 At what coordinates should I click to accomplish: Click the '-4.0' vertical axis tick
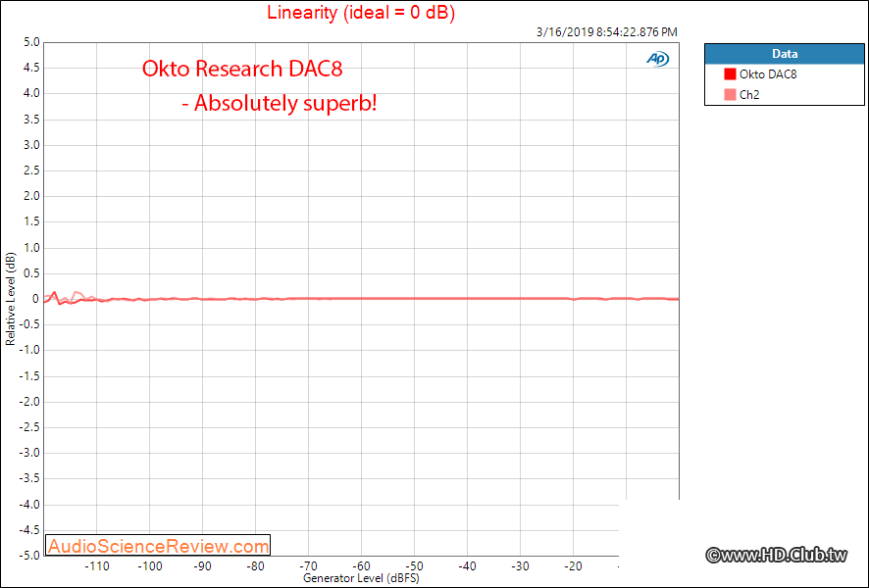tap(29, 505)
